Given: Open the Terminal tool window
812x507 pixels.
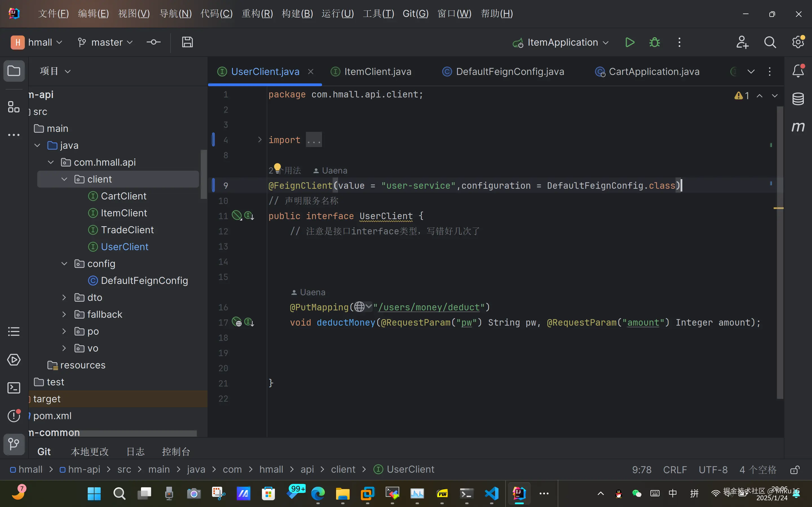Looking at the screenshot, I should click(14, 388).
